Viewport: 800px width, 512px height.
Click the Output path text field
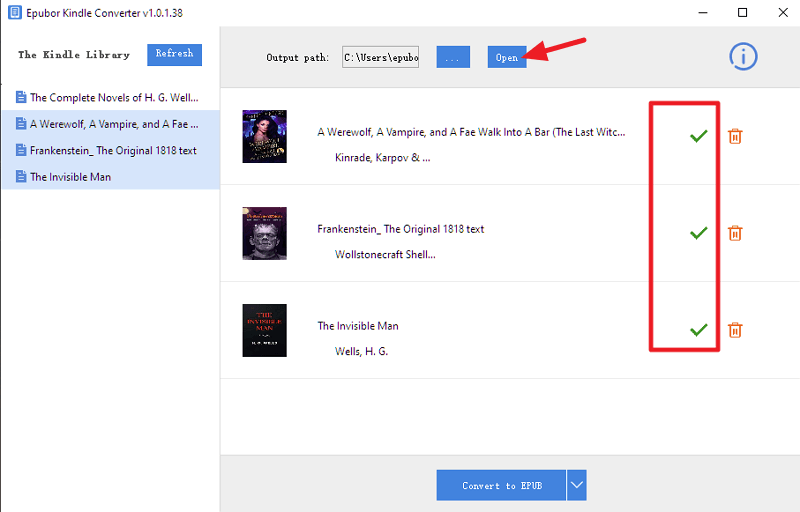click(x=381, y=57)
